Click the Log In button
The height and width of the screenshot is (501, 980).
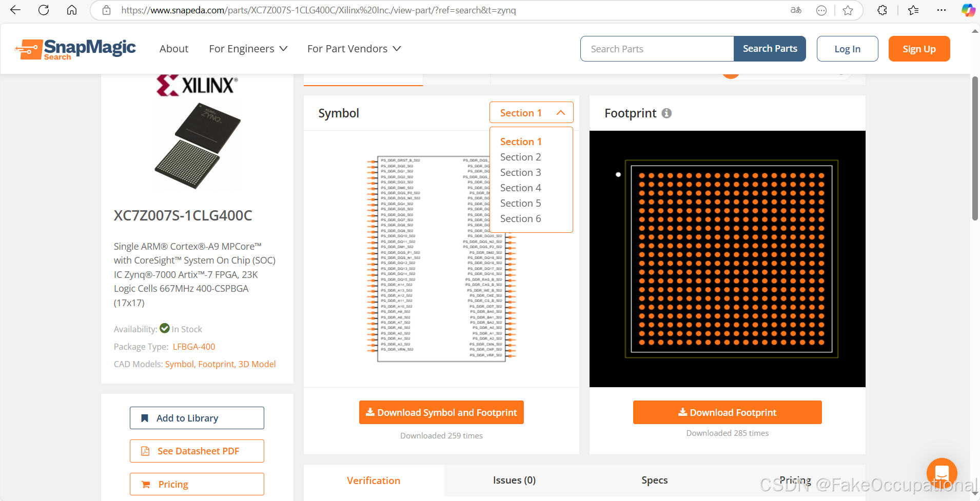[x=848, y=49]
